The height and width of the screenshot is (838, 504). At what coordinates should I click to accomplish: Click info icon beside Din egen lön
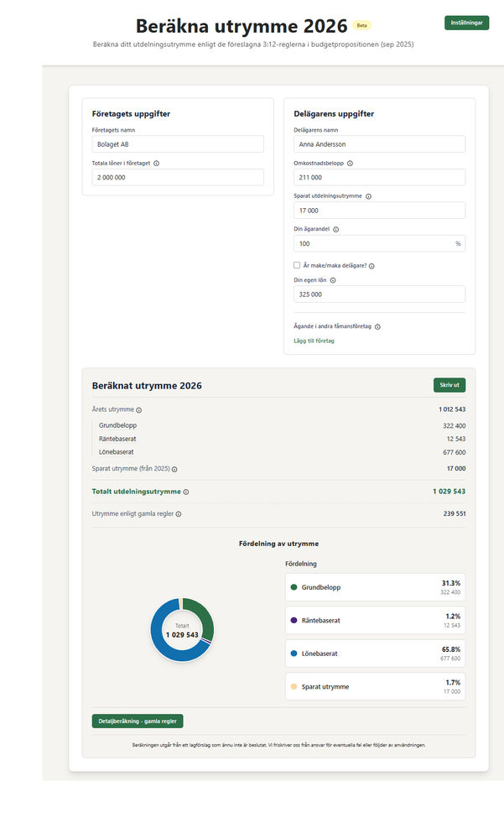click(333, 280)
